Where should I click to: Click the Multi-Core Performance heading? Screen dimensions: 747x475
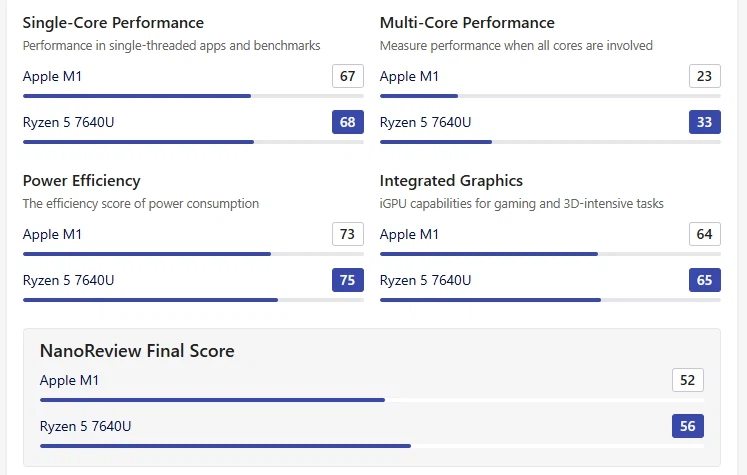point(467,23)
